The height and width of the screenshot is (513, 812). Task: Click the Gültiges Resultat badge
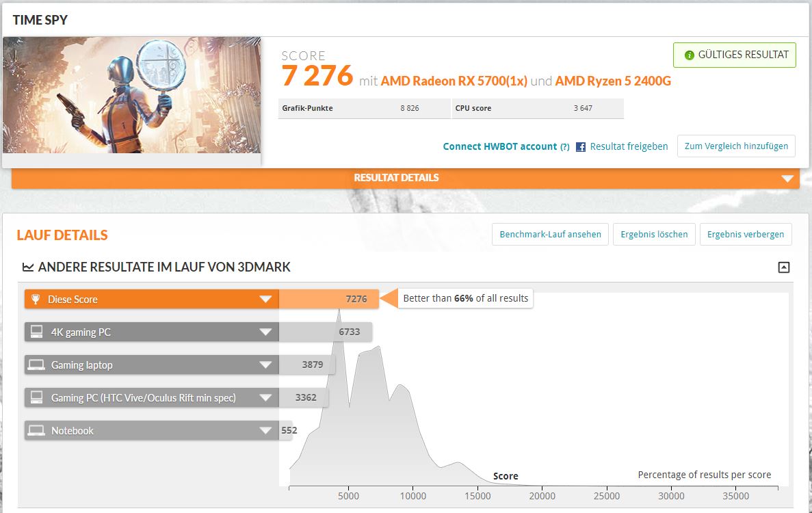coord(734,55)
